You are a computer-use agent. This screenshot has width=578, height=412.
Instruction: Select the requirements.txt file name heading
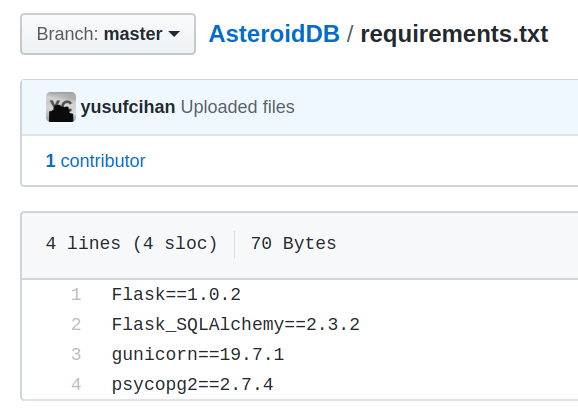(x=454, y=34)
